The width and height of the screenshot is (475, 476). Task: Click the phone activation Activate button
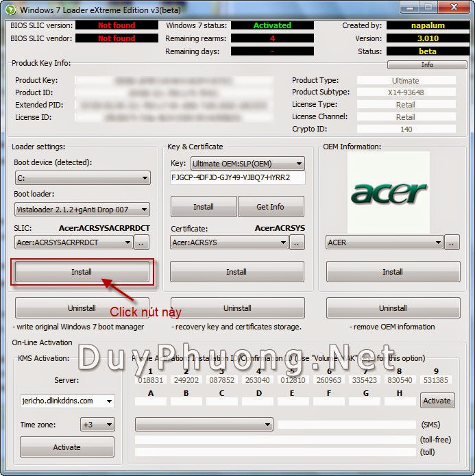tap(437, 401)
